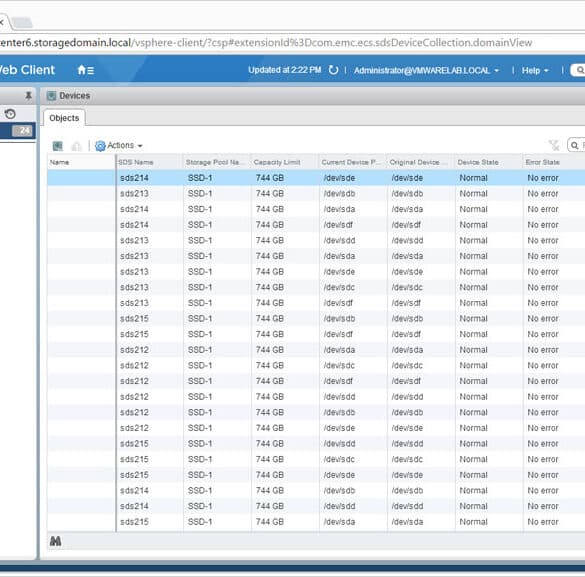Click the search box in the top banner
The image size is (585, 577).
coord(578,70)
